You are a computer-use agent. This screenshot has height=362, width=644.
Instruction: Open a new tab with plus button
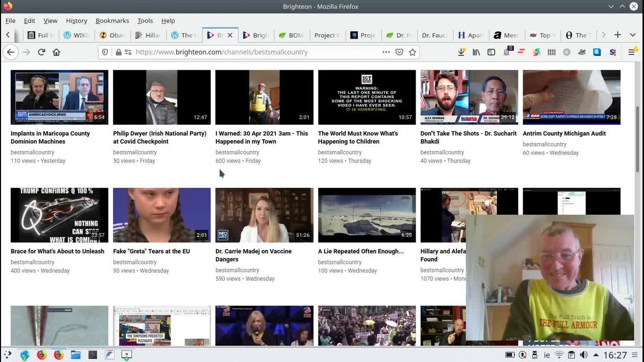tap(617, 35)
